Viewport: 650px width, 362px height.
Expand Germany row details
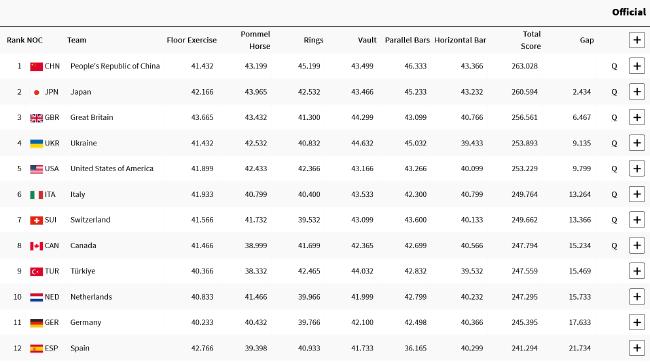637,322
